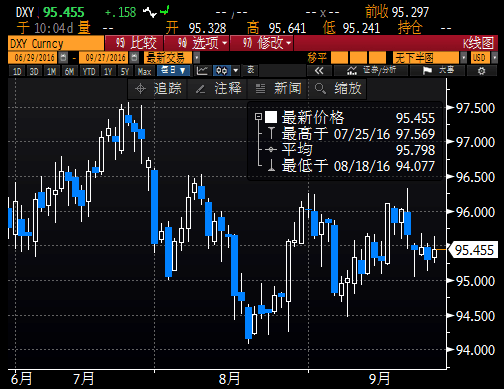Select the YTD time range
The image size is (504, 389).
coord(89,71)
